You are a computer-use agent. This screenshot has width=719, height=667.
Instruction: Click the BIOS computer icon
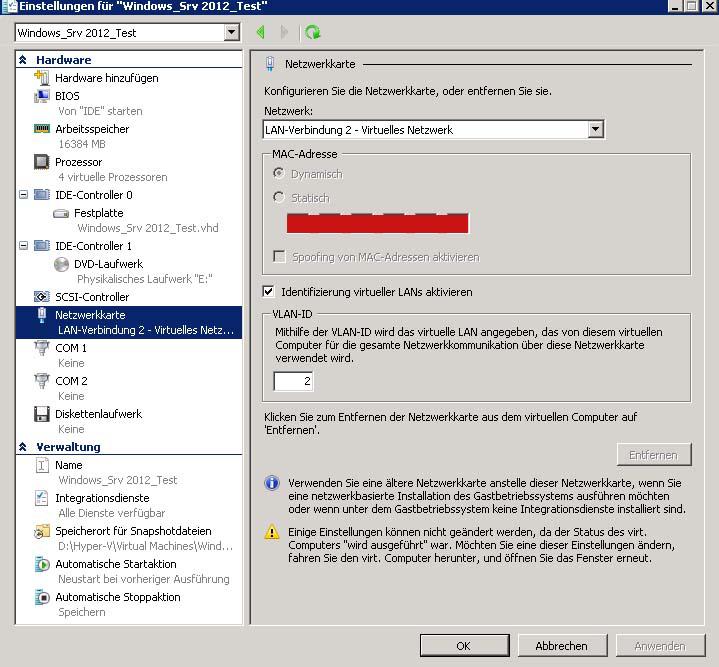click(x=42, y=96)
